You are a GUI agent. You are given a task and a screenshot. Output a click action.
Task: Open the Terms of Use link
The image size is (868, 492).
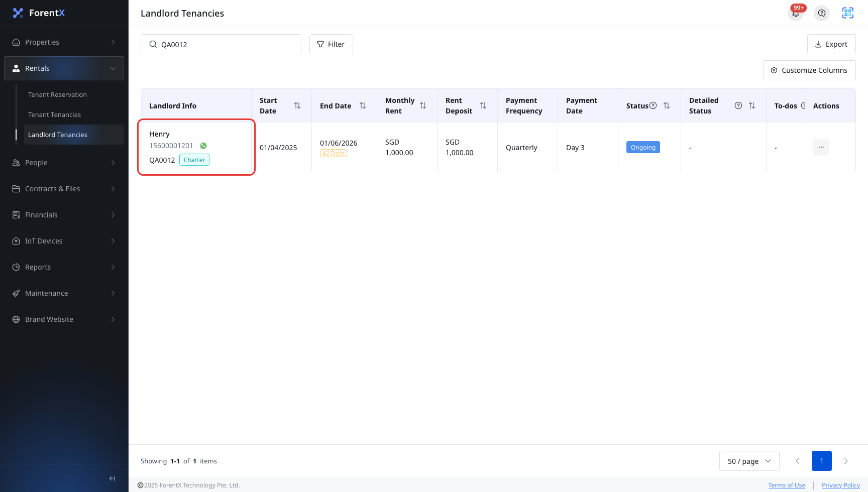point(787,485)
